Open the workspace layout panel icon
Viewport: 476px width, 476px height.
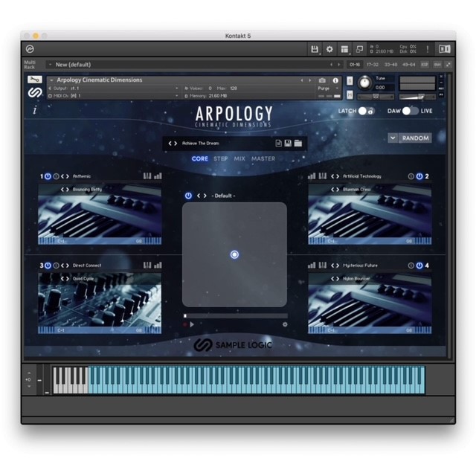pyautogui.click(x=344, y=49)
